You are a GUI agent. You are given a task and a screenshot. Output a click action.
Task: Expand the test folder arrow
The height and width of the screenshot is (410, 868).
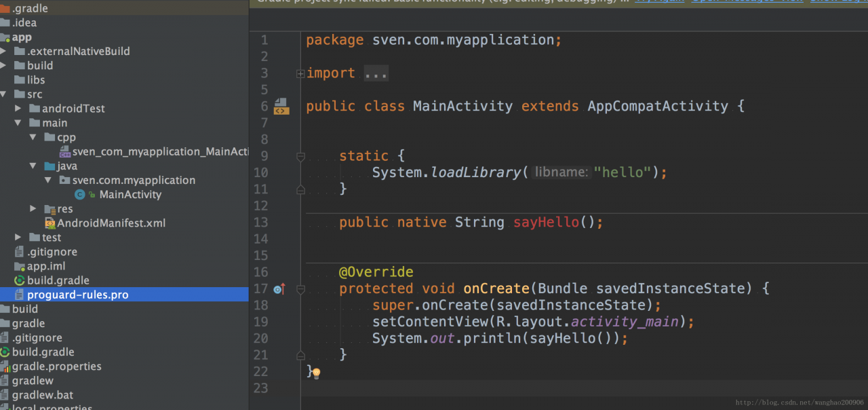18,238
